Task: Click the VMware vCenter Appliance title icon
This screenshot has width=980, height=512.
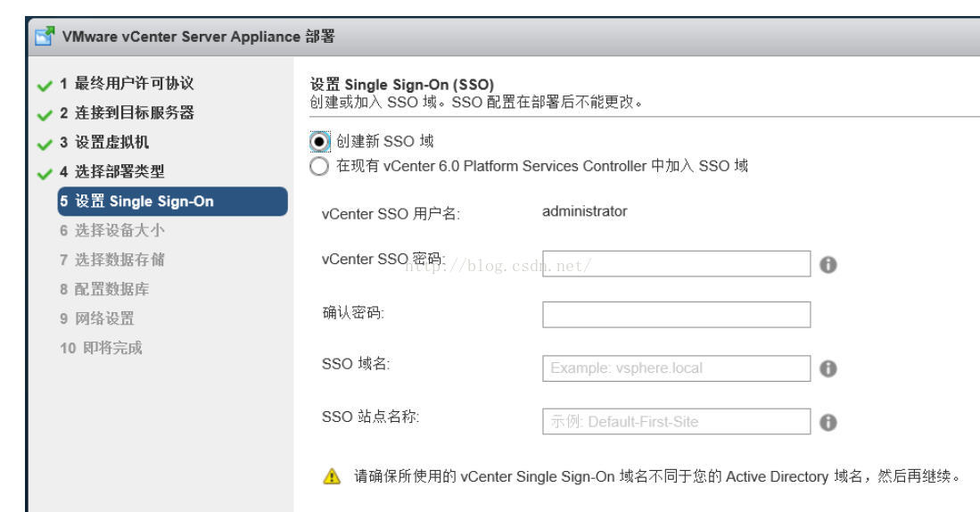Action: pos(45,37)
